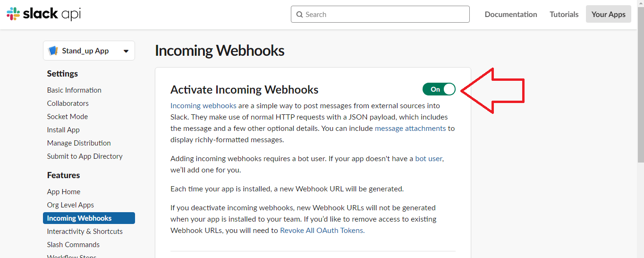
Task: Click the vertical page scrollbar
Action: (x=640, y=95)
